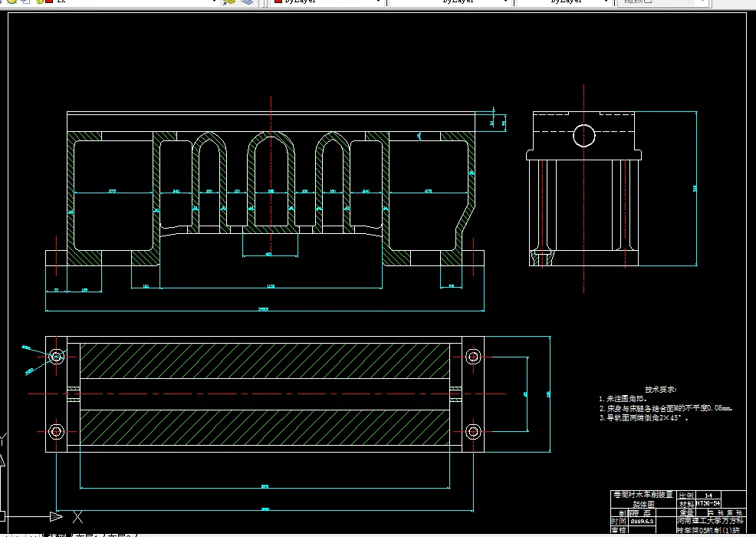The width and height of the screenshot is (756, 537).
Task: Click the text 河南理工大学万方科 in the title block
Action: [x=710, y=522]
